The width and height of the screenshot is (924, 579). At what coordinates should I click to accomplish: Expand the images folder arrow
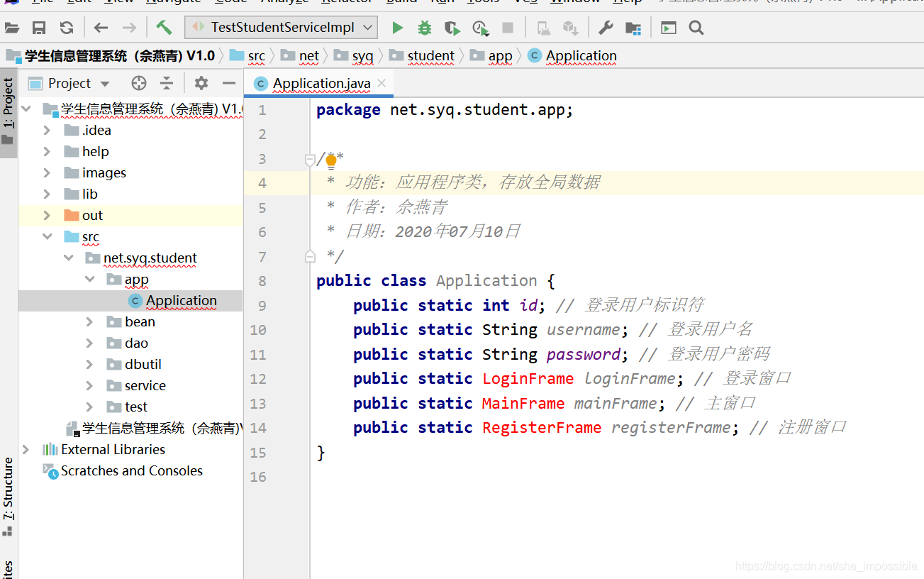pos(48,172)
